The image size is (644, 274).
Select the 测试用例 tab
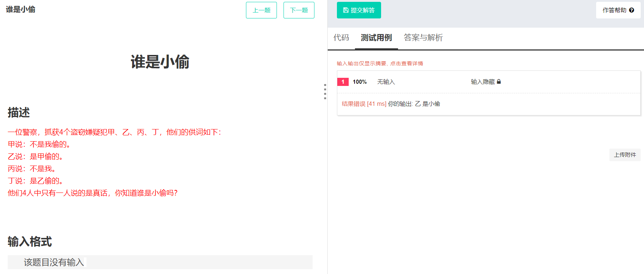(376, 38)
